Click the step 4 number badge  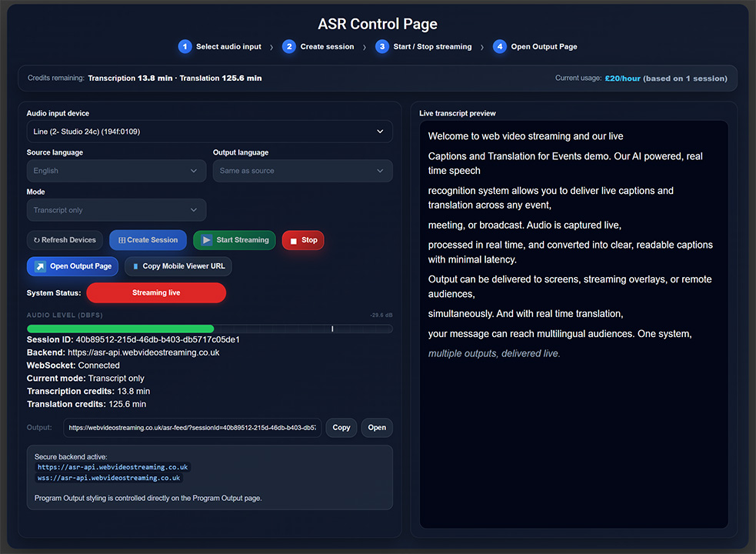coord(499,47)
